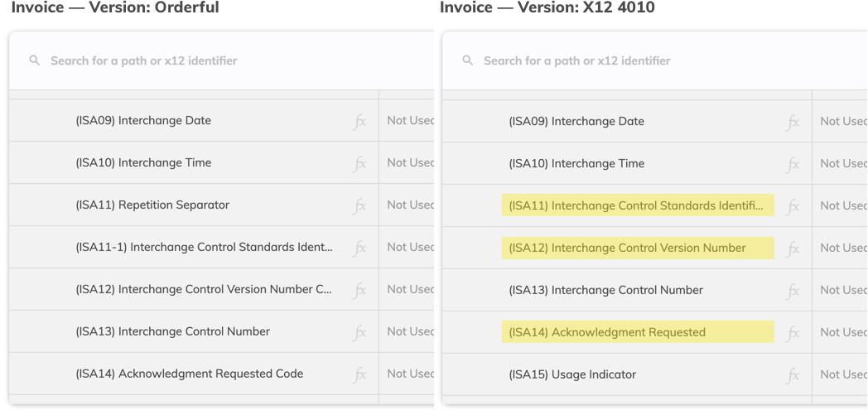The image size is (868, 415).
Task: Open the fx function for ISA13 in the Orderful panel
Action: pyautogui.click(x=359, y=332)
